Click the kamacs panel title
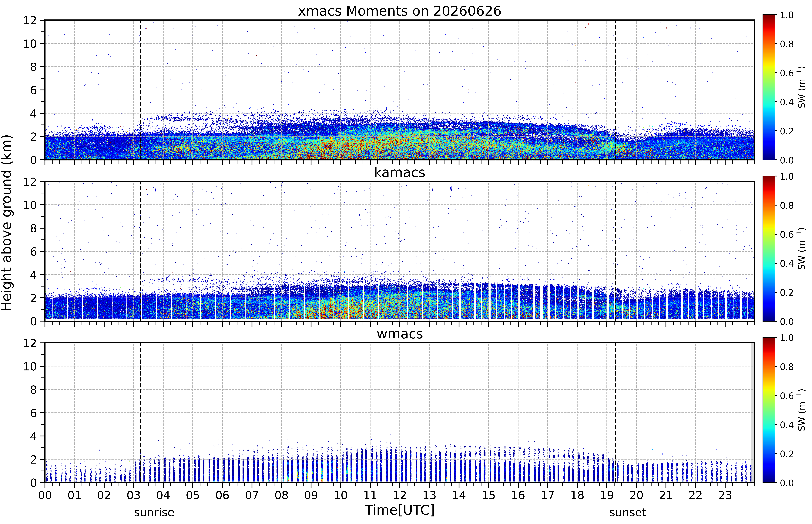Screen dimensions: 812x524 pos(400,172)
